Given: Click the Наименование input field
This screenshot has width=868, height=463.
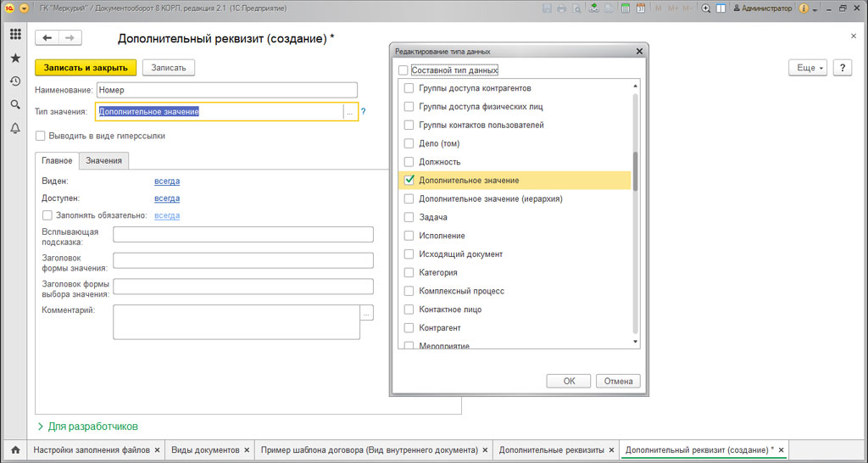Looking at the screenshot, I should [x=227, y=90].
